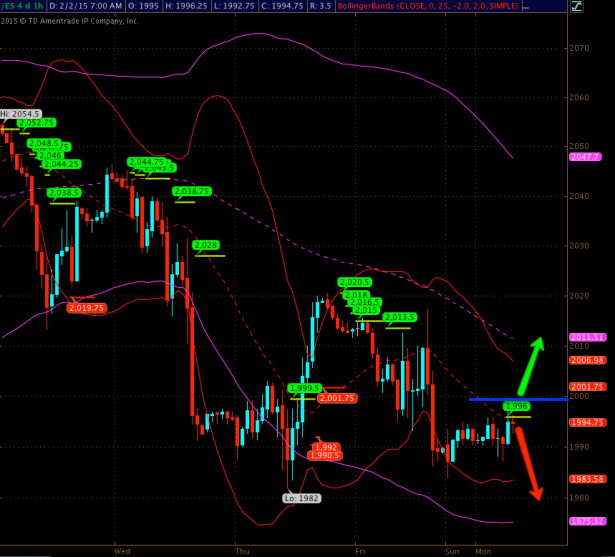
Task: Click the /ES 4 d 1h symbol label
Action: 25,7
